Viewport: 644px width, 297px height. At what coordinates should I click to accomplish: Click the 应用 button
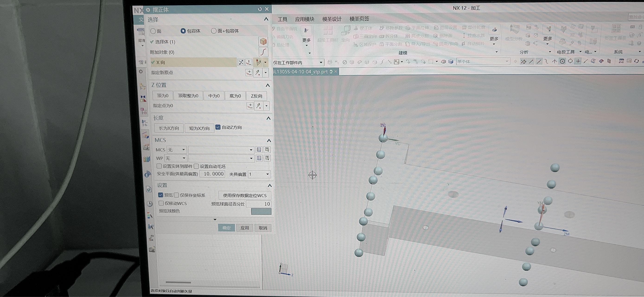click(245, 228)
